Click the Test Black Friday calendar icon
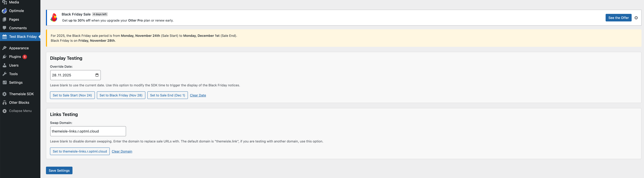The height and width of the screenshot is (178, 644). 5,37
